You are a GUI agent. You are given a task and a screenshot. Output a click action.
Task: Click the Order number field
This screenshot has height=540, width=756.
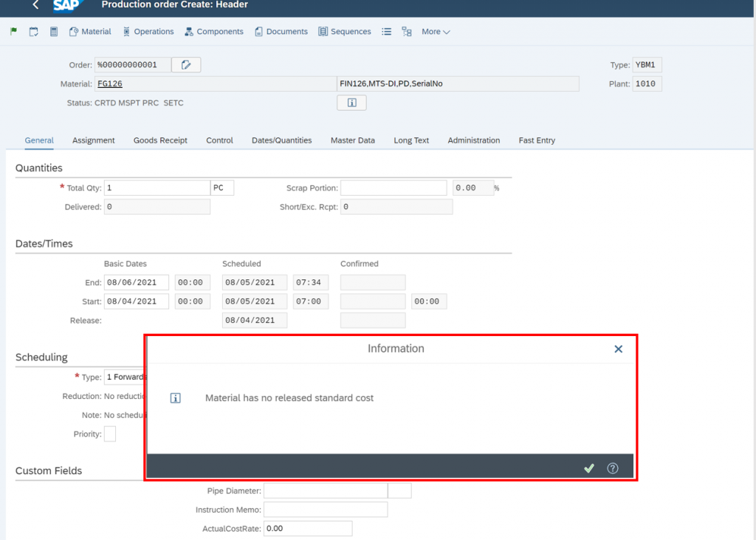coord(133,65)
